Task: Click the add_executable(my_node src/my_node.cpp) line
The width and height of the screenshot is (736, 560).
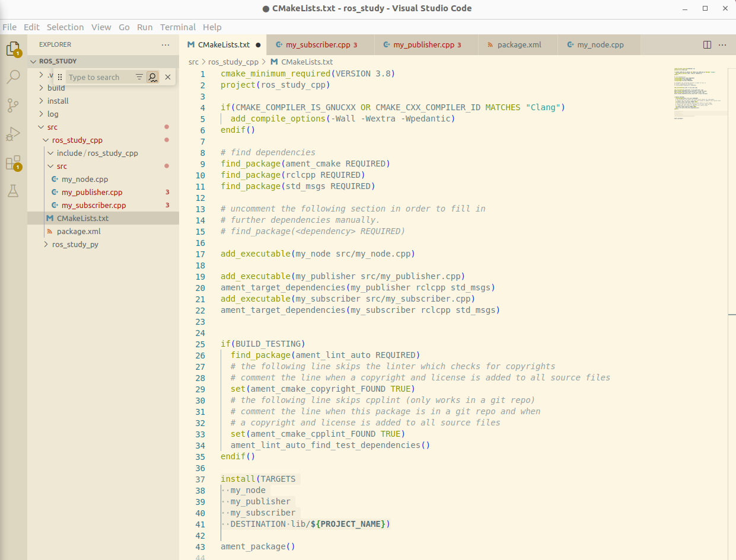Action: tap(318, 254)
